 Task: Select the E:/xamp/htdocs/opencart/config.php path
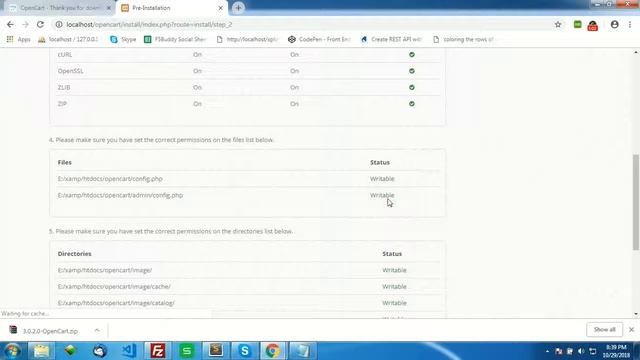point(110,179)
